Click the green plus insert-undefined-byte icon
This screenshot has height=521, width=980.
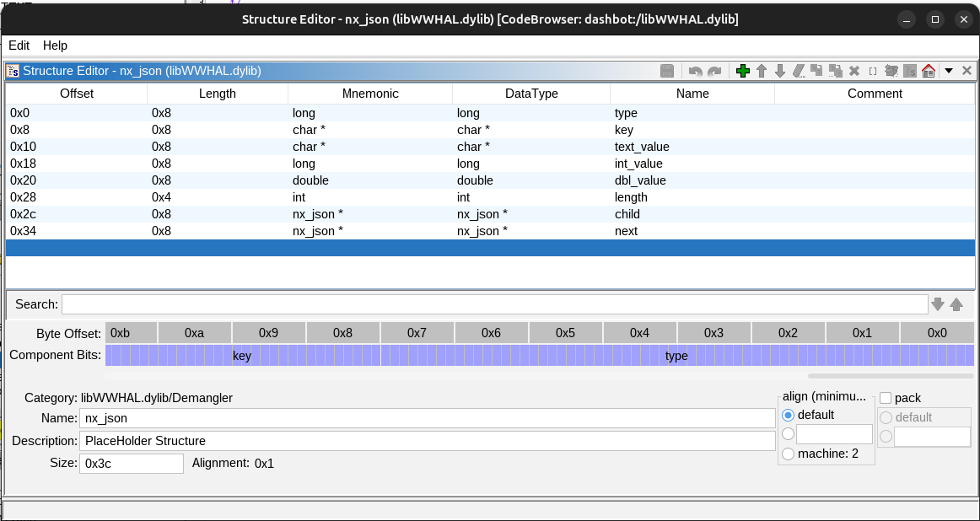point(742,72)
